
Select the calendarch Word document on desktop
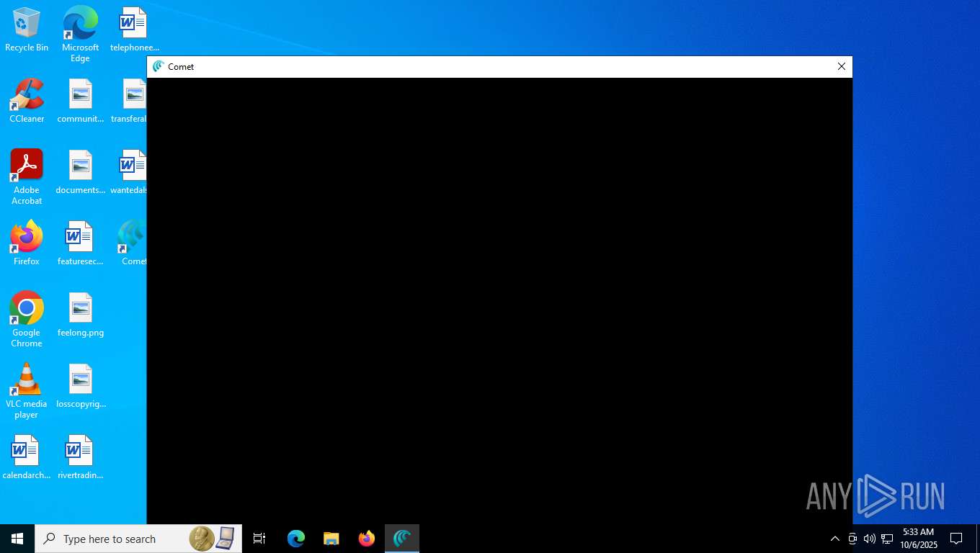tap(27, 457)
